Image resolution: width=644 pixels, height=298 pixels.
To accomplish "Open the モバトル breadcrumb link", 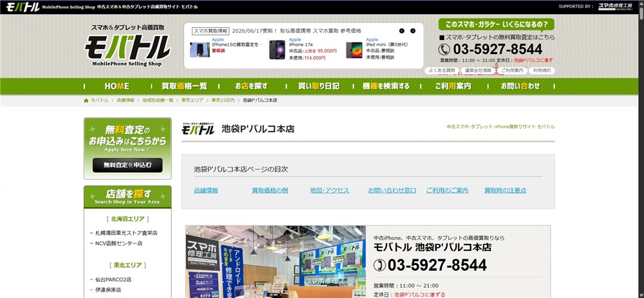I will [x=100, y=100].
